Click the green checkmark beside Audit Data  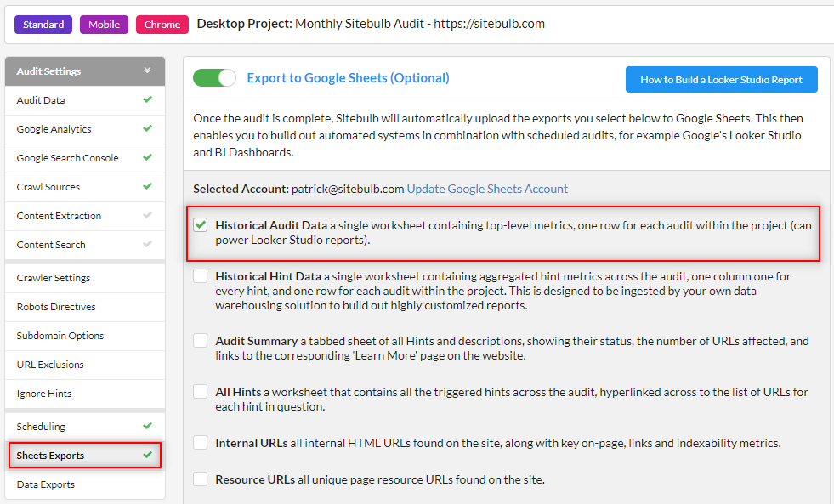coord(147,99)
